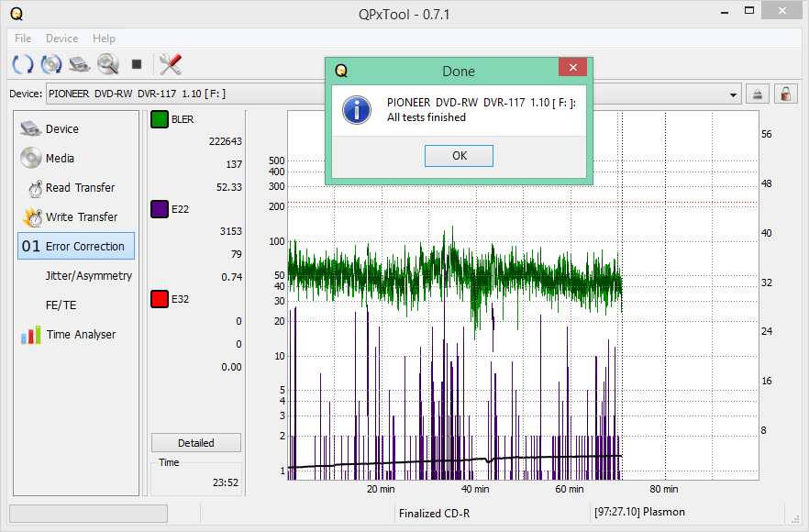Click the BLER average value 52.33
The image size is (809, 532).
(229, 187)
